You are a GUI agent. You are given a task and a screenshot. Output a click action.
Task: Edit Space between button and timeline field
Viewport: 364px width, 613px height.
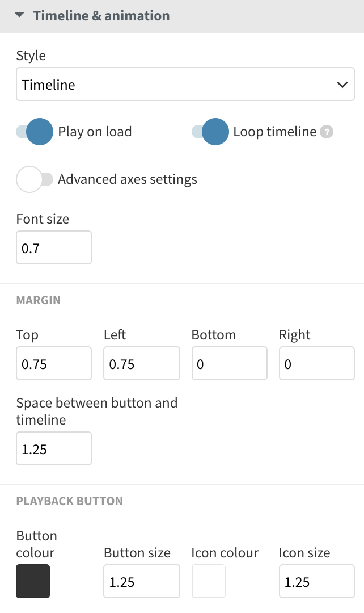tap(54, 448)
